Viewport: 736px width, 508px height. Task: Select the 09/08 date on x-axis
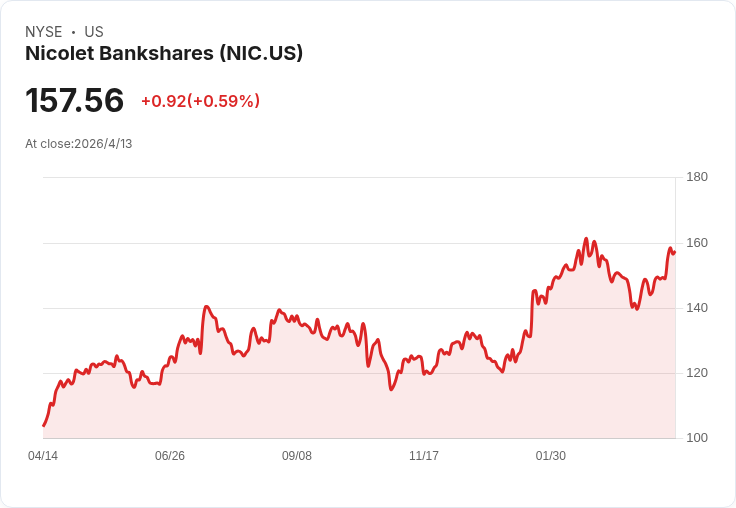click(x=297, y=456)
